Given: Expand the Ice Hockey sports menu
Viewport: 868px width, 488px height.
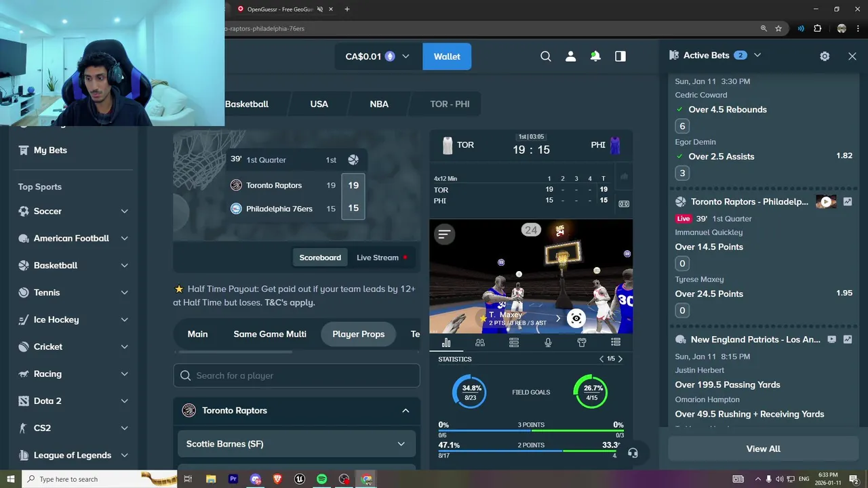Looking at the screenshot, I should [x=124, y=320].
